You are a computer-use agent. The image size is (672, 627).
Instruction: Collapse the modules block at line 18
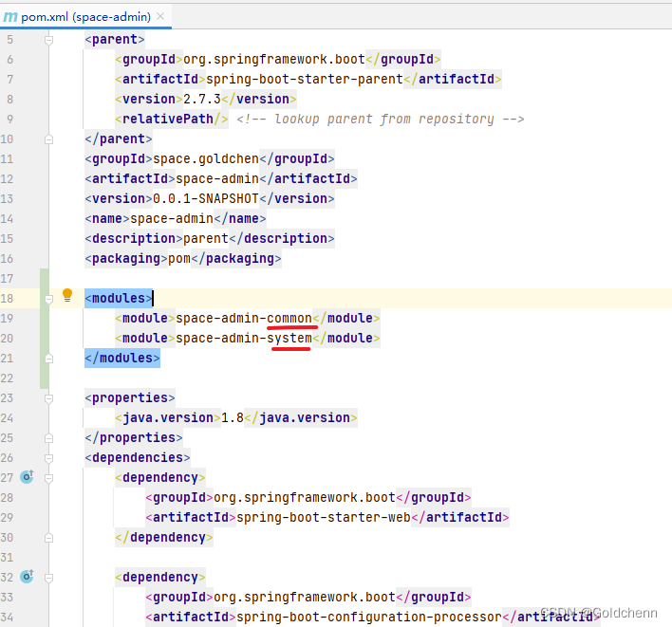[48, 299]
